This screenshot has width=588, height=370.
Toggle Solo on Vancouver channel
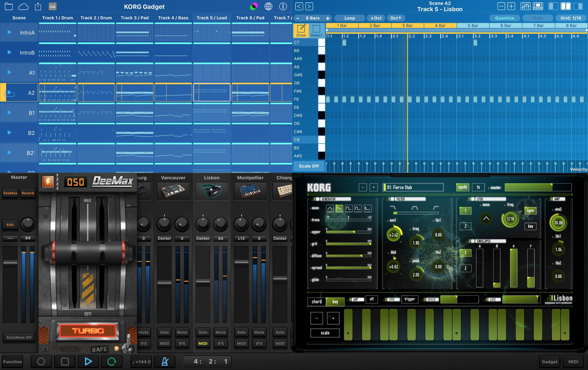[164, 332]
